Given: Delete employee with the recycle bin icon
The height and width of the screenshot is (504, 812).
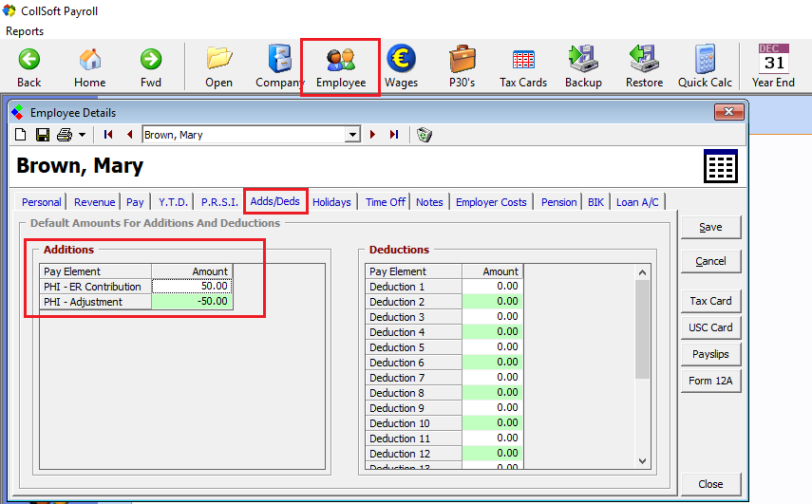Looking at the screenshot, I should point(425,135).
